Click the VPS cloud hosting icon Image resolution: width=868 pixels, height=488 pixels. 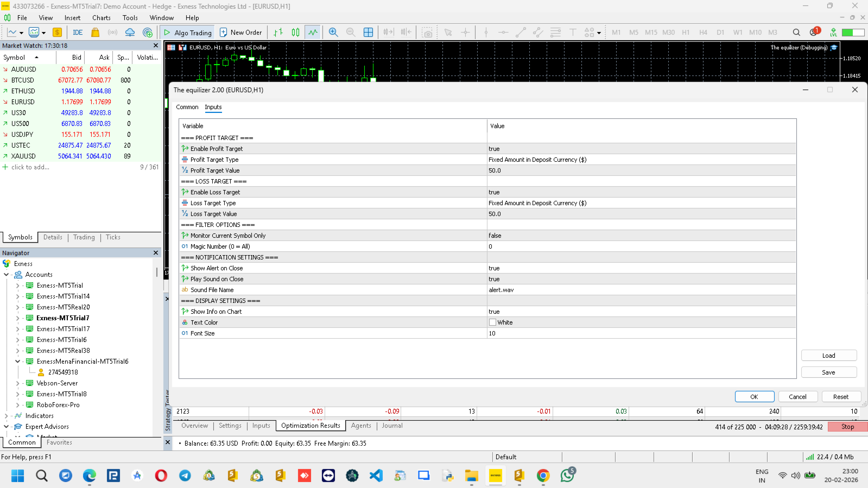coord(130,33)
